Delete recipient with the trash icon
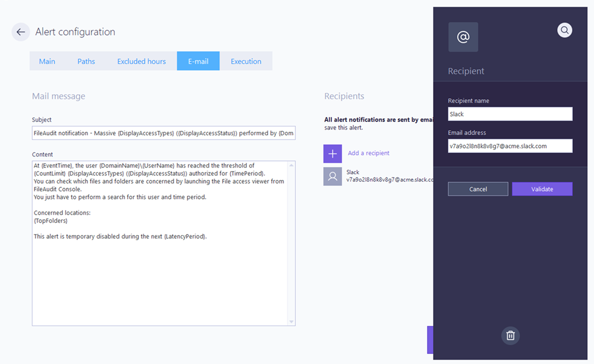 click(x=510, y=335)
